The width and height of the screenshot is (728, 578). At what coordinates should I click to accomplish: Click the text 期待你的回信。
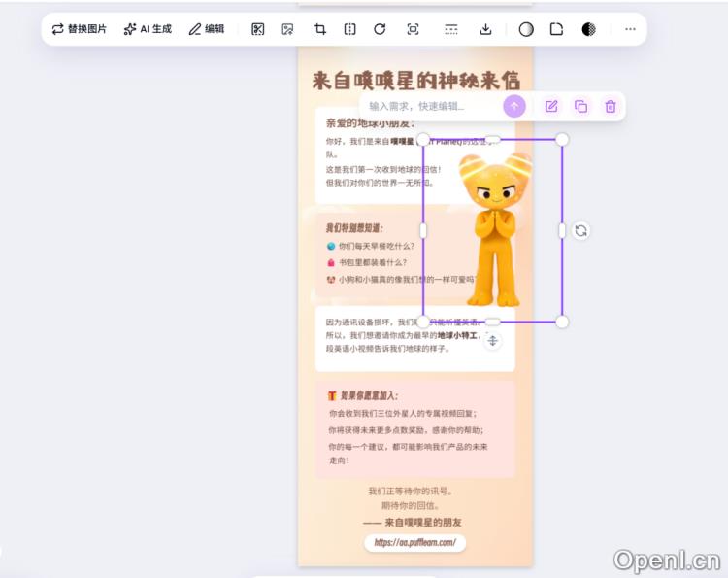click(410, 505)
